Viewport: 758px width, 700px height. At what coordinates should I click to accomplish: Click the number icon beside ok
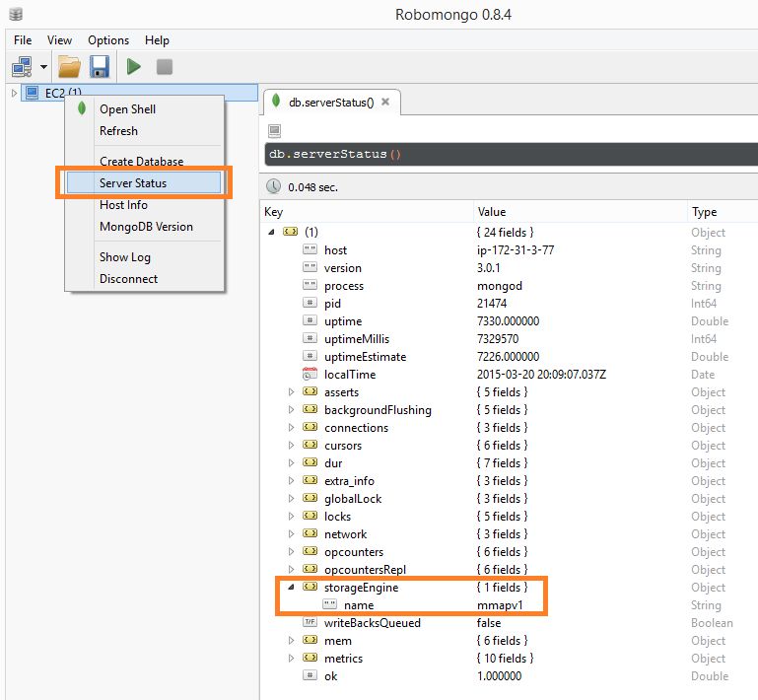[310, 675]
